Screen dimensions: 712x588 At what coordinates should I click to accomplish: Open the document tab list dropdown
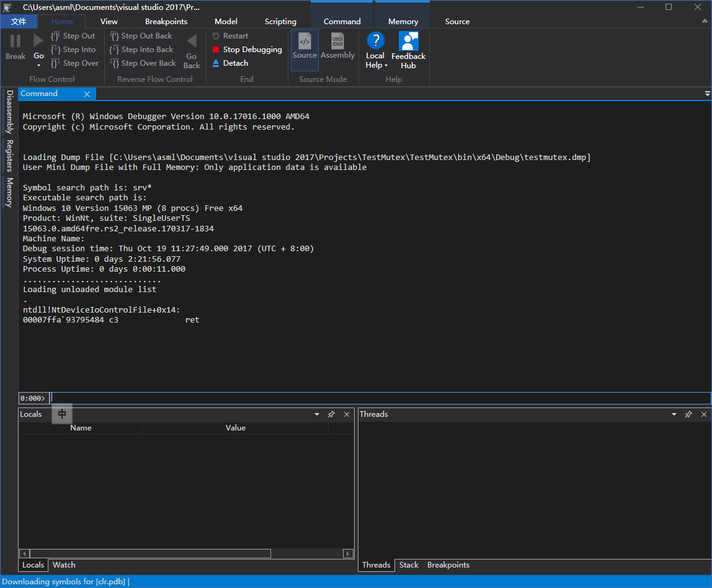(x=707, y=94)
